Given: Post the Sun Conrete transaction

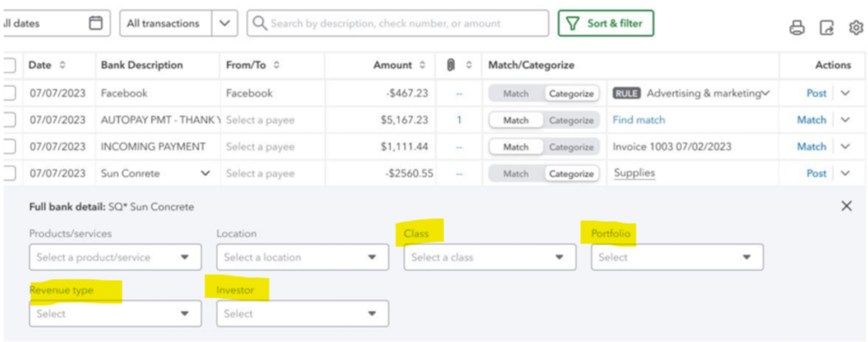Looking at the screenshot, I should click(816, 173).
